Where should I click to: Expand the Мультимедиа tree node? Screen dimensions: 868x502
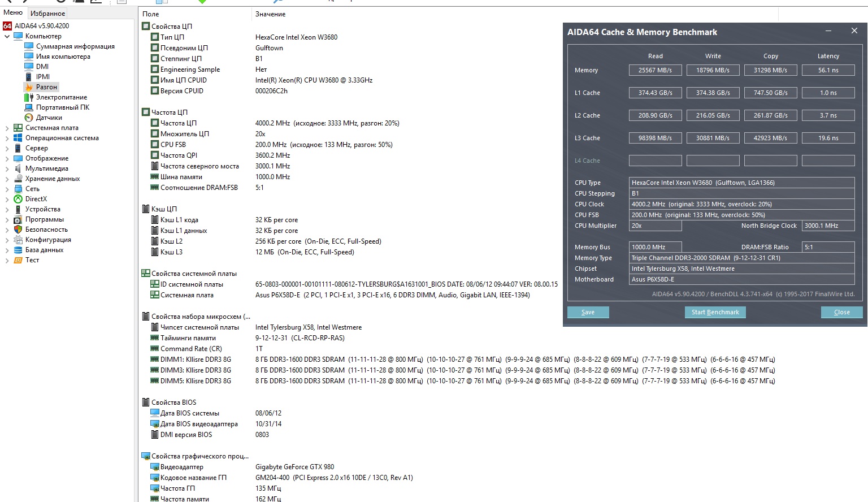[7, 168]
